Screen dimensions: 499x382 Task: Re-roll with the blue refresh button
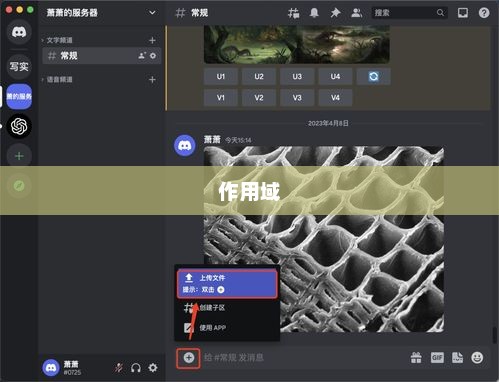click(373, 77)
